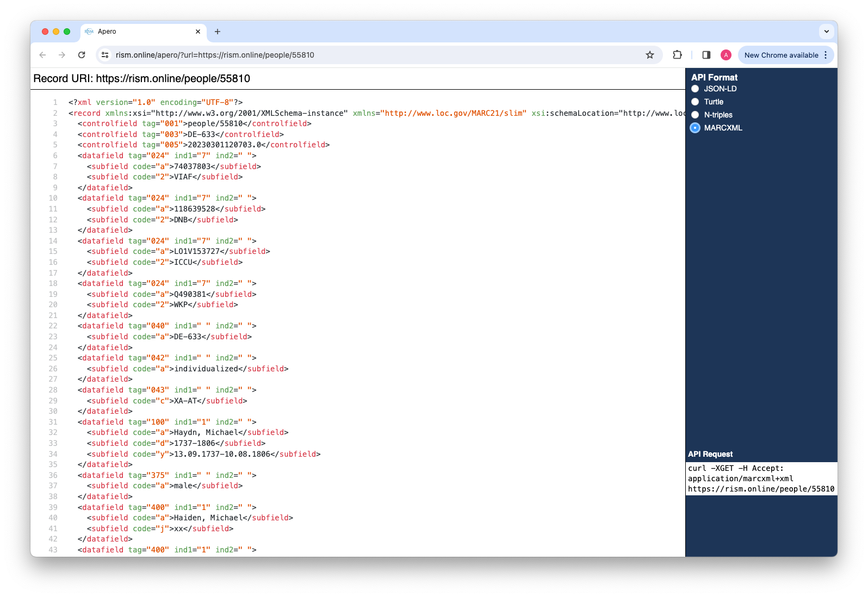Click the country code 'XA-AT'
The width and height of the screenshot is (868, 597).
point(185,401)
